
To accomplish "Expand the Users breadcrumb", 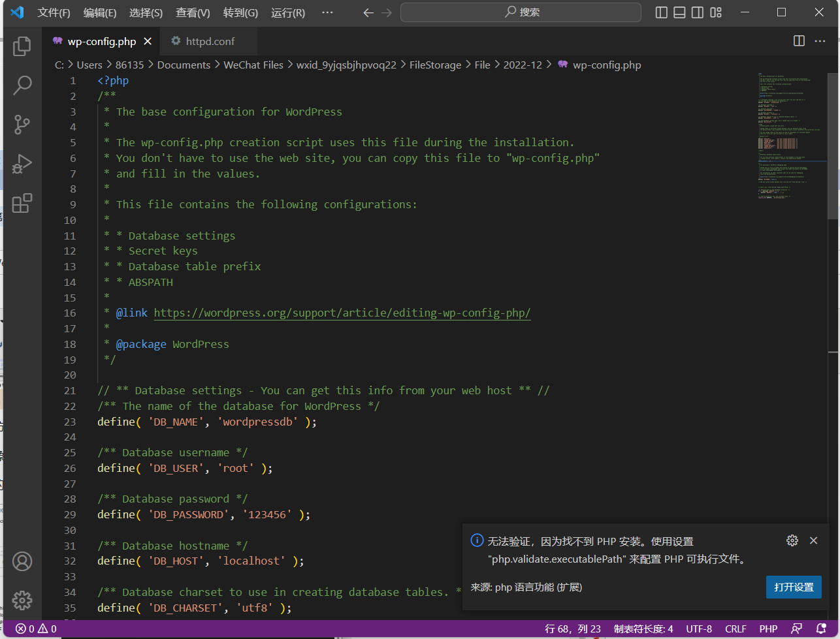I will coord(89,65).
